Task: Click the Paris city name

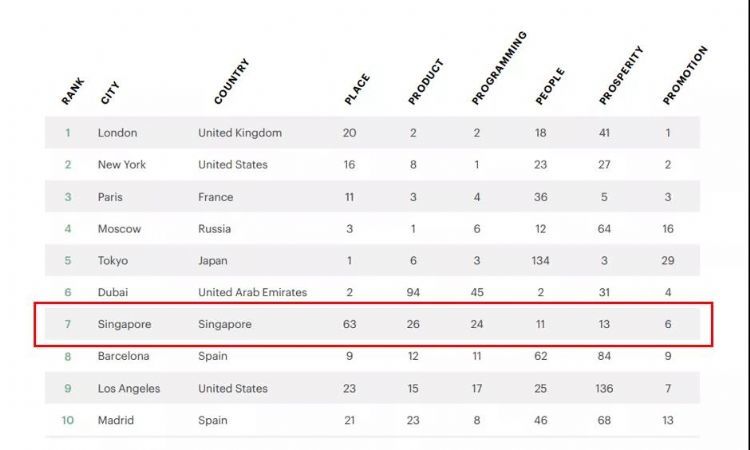Action: (110, 197)
